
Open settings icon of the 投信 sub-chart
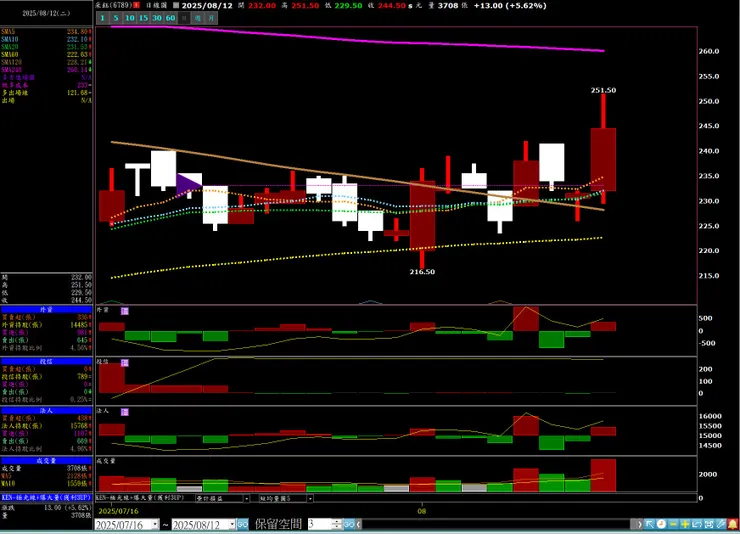point(125,362)
